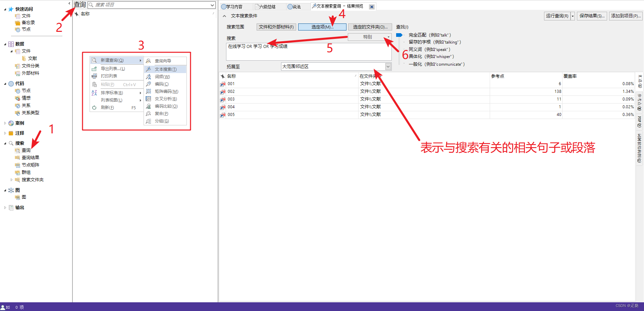Expand the 搜索文件夹 tree node
644x311 pixels.
click(11, 180)
